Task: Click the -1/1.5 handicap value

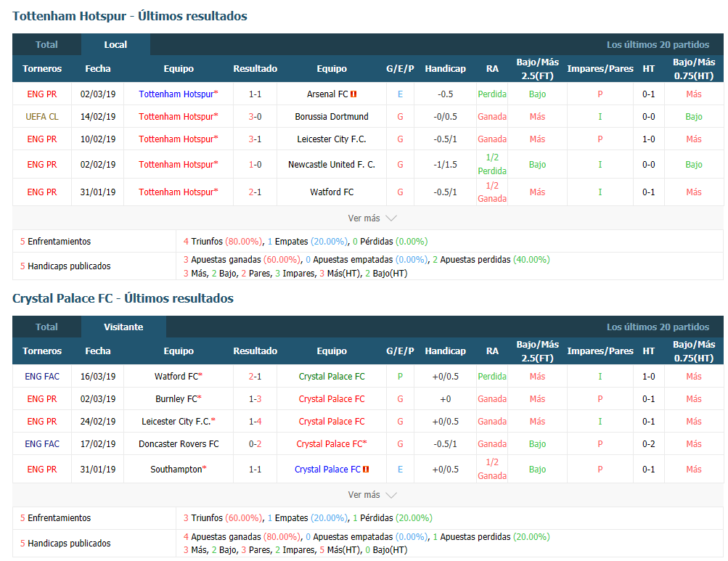Action: (x=445, y=165)
